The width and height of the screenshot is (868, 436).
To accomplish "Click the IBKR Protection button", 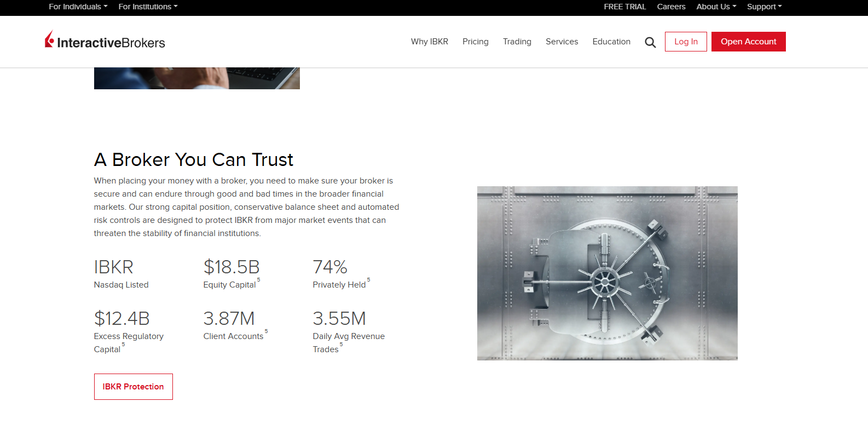I will (133, 387).
